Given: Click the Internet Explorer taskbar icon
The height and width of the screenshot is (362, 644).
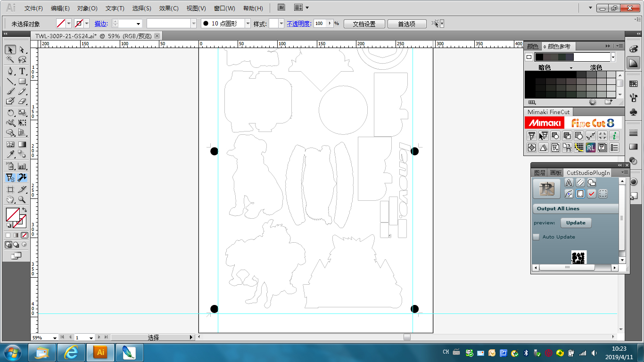Looking at the screenshot, I should point(71,352).
